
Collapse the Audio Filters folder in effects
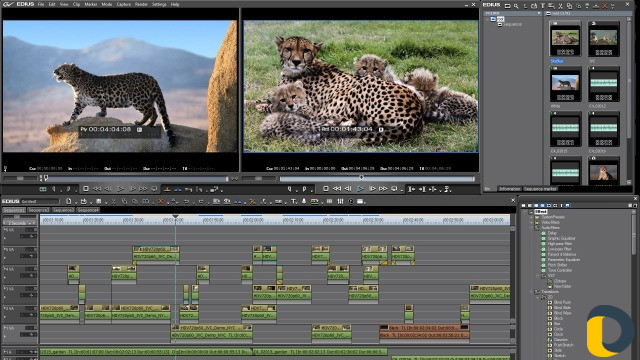pyautogui.click(x=531, y=228)
